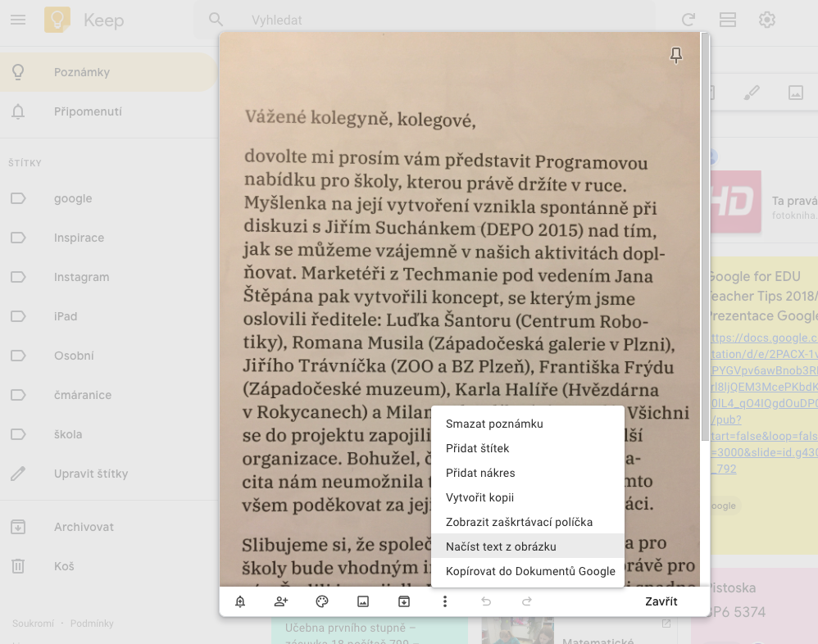
Task: Select the Inspirace label
Action: 108,238
